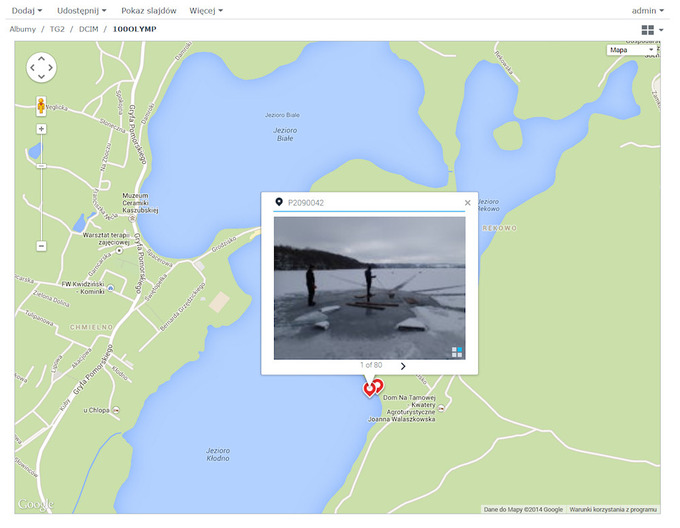Click the Google logo on map
The image size is (680, 528).
click(36, 504)
